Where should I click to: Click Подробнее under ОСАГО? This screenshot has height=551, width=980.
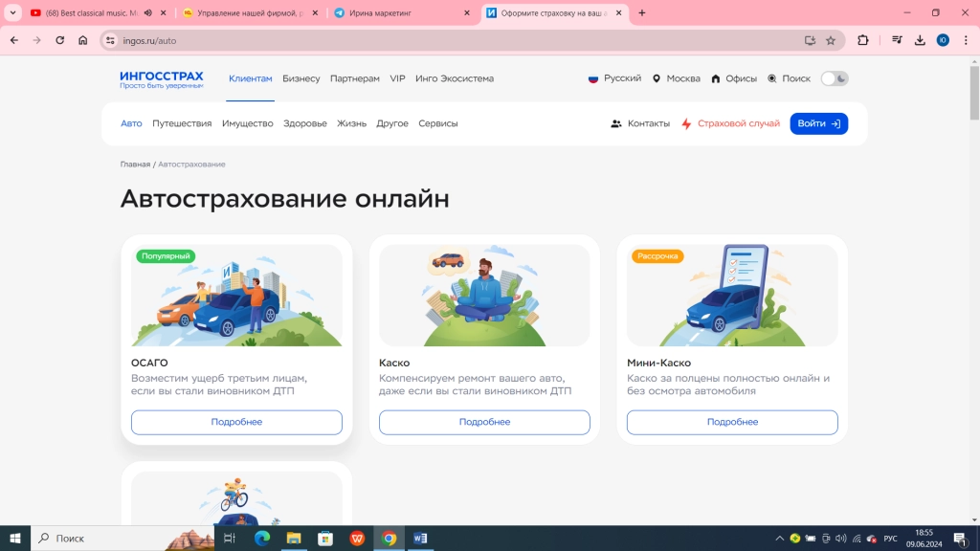(x=237, y=422)
